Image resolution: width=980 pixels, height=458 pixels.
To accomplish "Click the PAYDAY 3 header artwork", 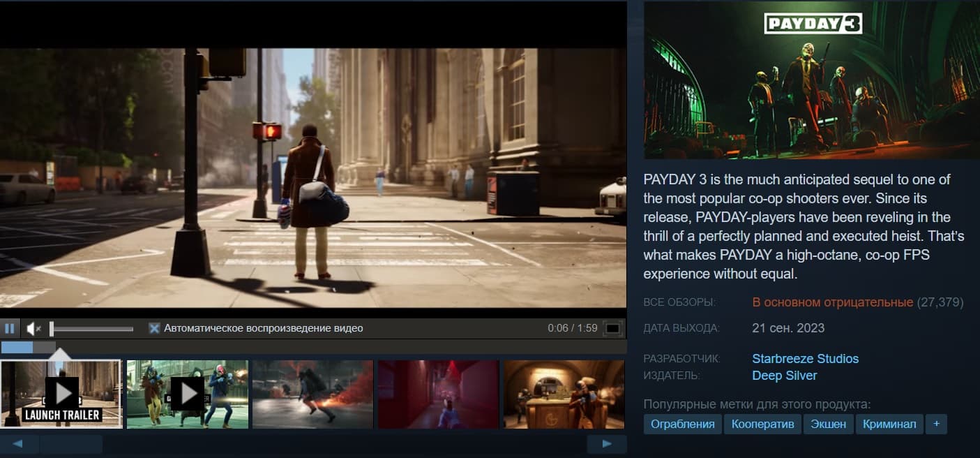I will coord(812,80).
